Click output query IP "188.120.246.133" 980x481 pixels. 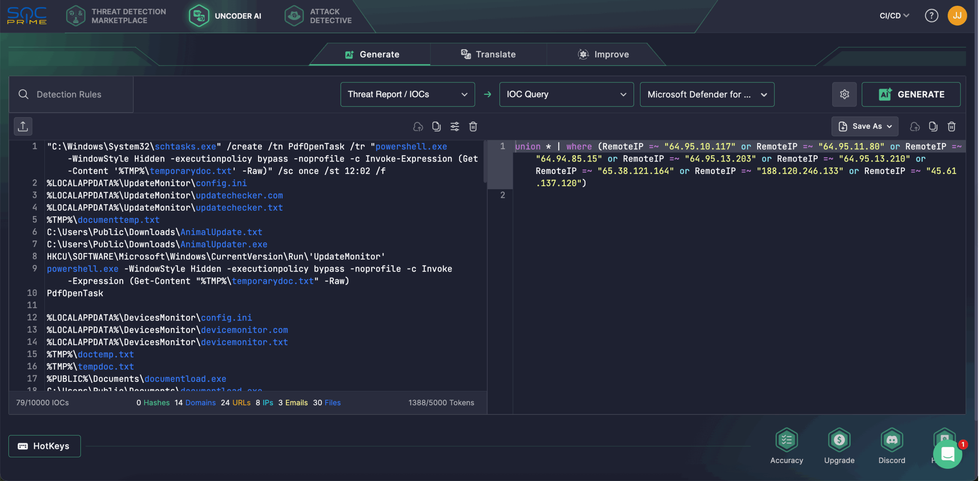click(x=800, y=171)
